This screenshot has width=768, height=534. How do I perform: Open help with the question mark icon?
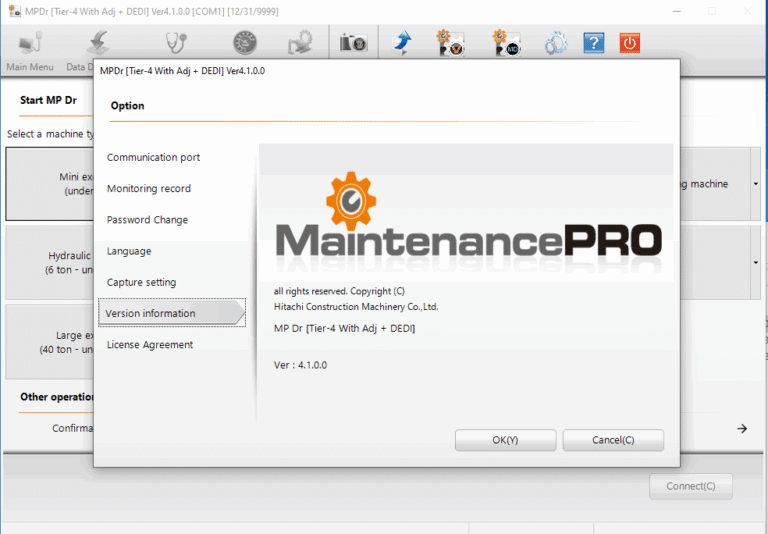tap(594, 43)
